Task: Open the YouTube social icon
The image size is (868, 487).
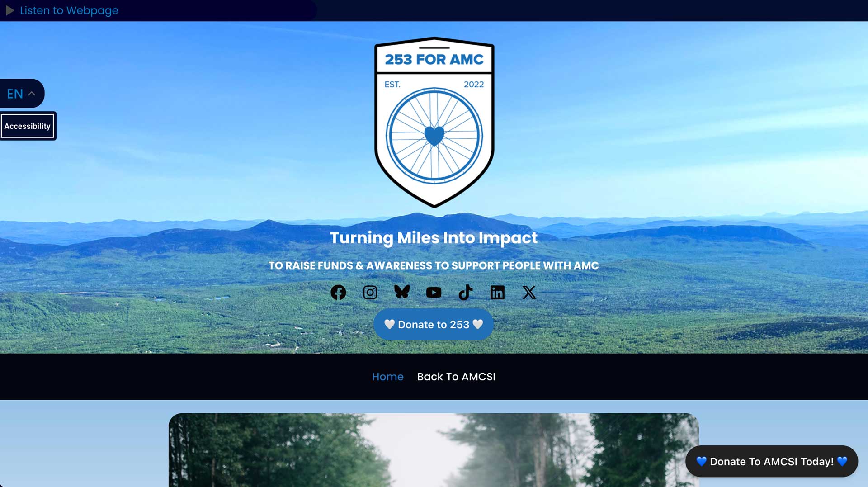Action: (434, 293)
